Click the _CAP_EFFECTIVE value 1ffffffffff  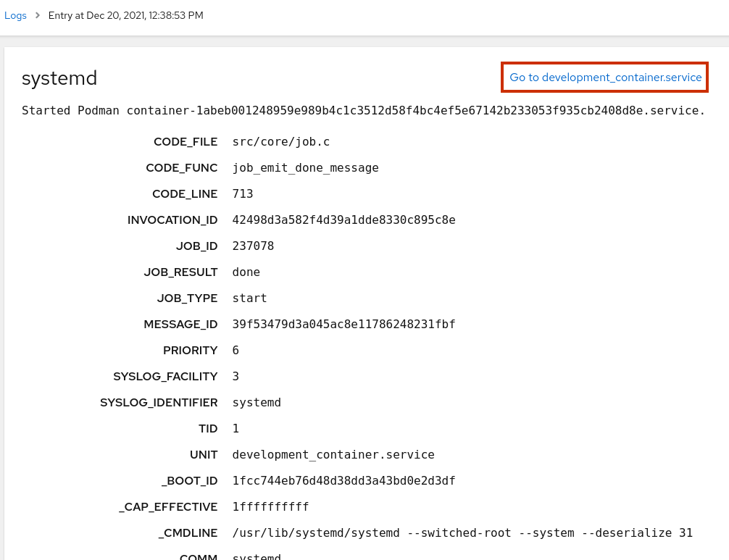270,507
